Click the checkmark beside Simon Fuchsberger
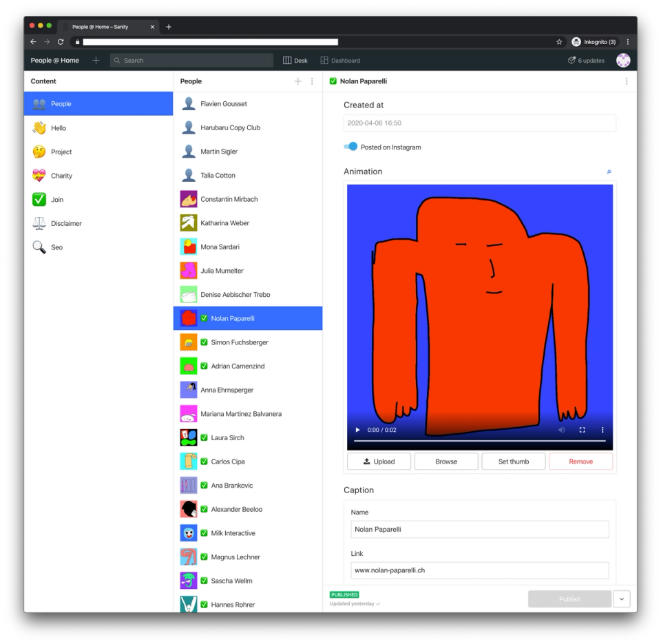Image resolution: width=661 pixels, height=644 pixels. coord(204,342)
